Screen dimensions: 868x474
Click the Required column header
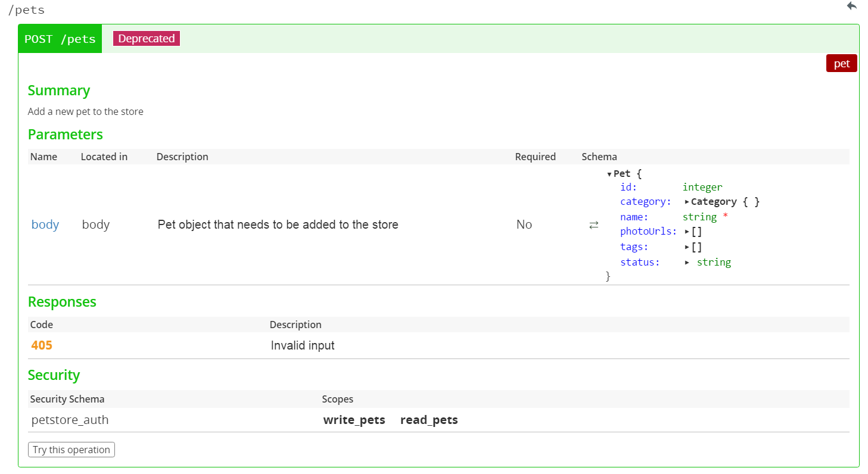536,157
